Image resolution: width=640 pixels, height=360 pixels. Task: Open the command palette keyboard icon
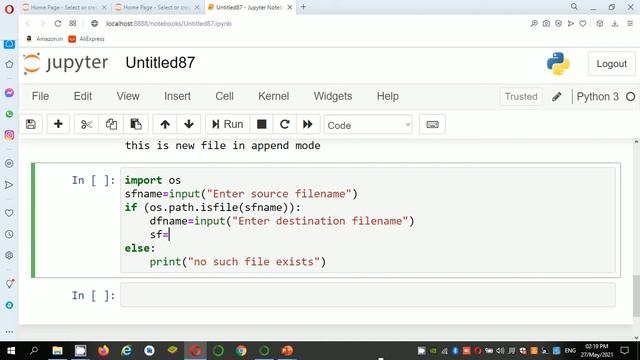pyautogui.click(x=432, y=124)
